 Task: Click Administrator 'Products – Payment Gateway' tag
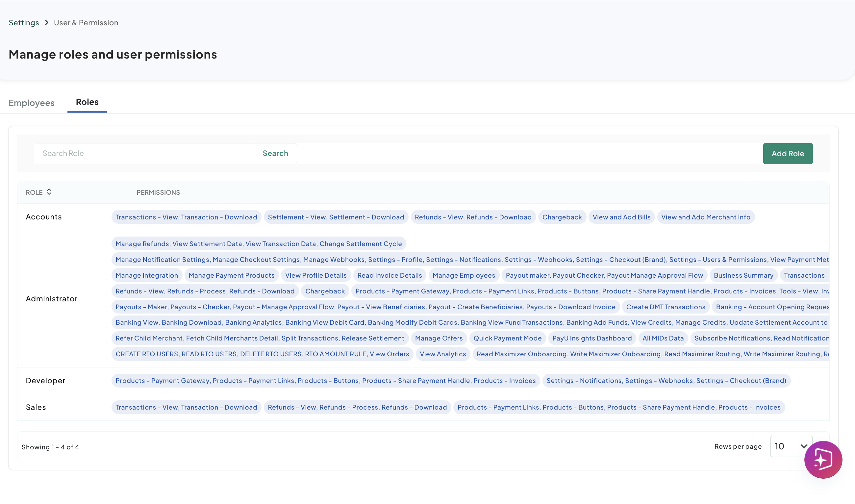click(x=591, y=291)
